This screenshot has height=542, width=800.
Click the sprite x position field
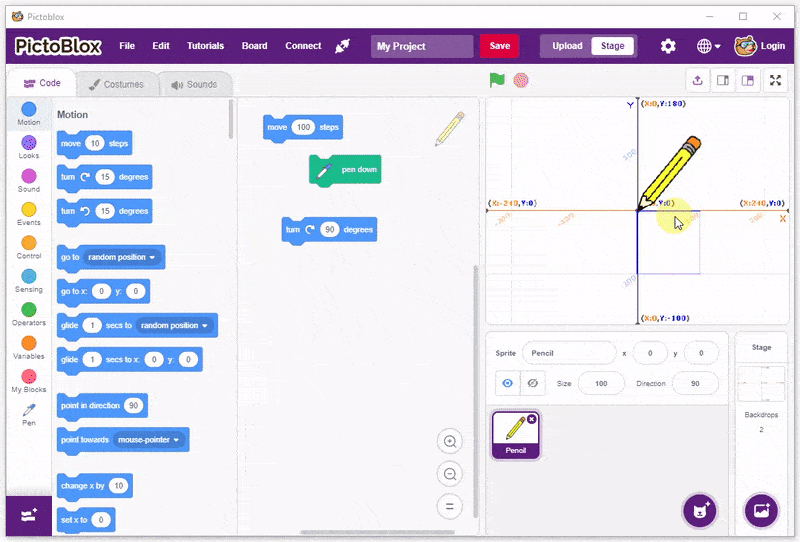tap(650, 353)
